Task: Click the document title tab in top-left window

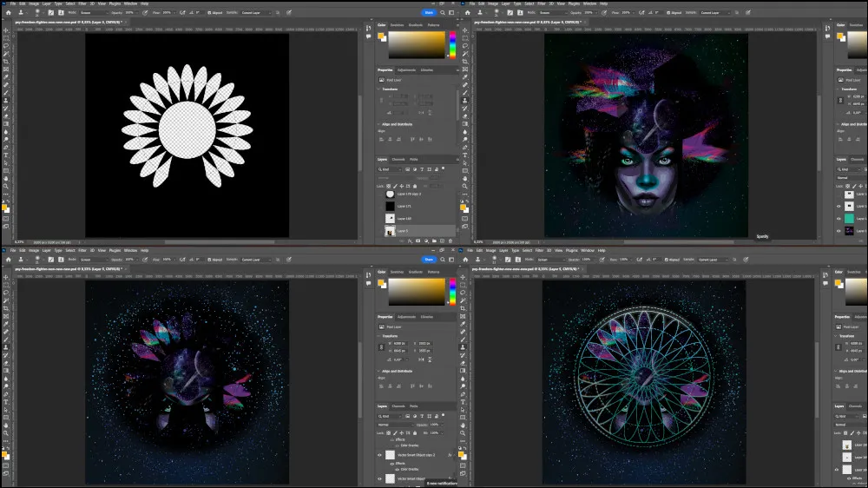Action: [69, 23]
